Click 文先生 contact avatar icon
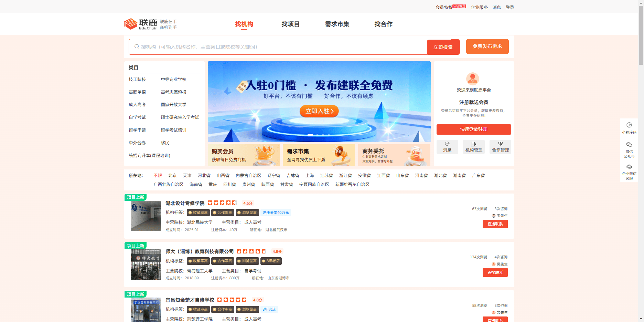Screen dimensions: 644x322 click(x=494, y=312)
